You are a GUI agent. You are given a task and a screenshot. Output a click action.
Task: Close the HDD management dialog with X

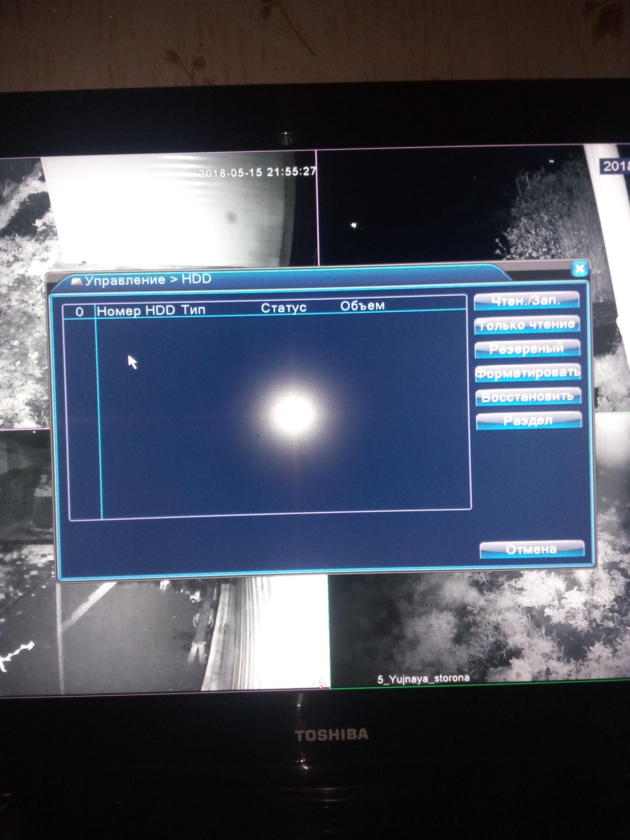[x=580, y=269]
